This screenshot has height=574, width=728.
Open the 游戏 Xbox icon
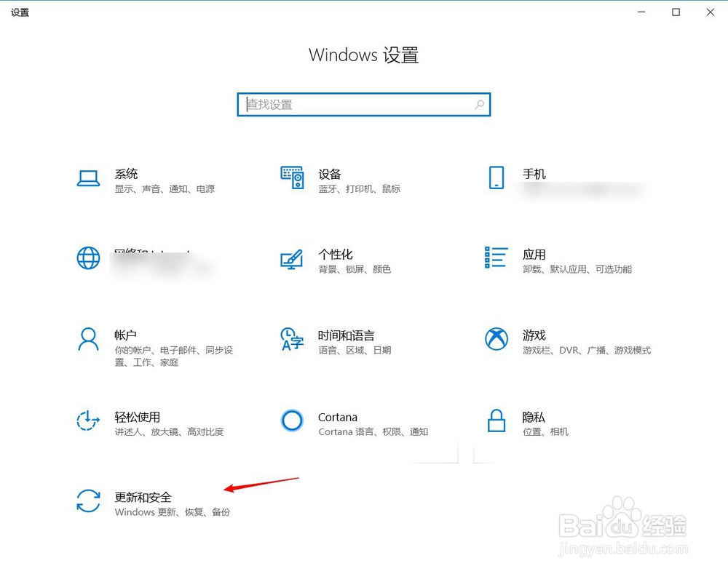tap(496, 339)
